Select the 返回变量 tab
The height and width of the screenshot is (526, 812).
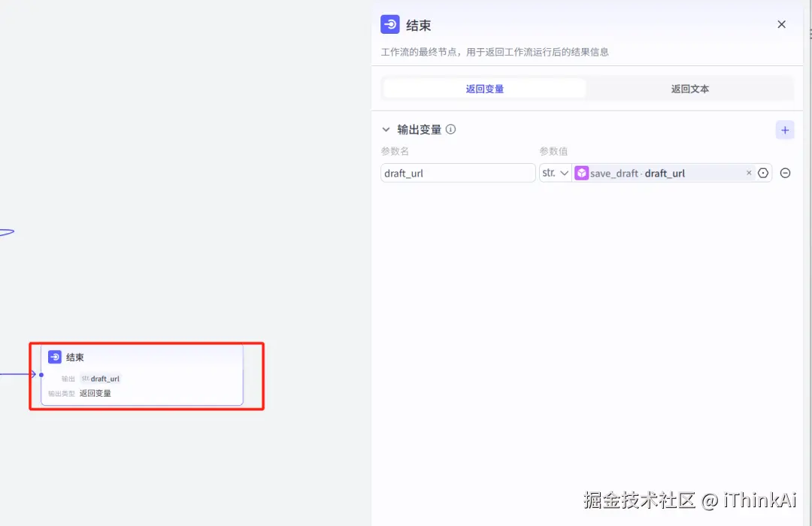coord(483,88)
